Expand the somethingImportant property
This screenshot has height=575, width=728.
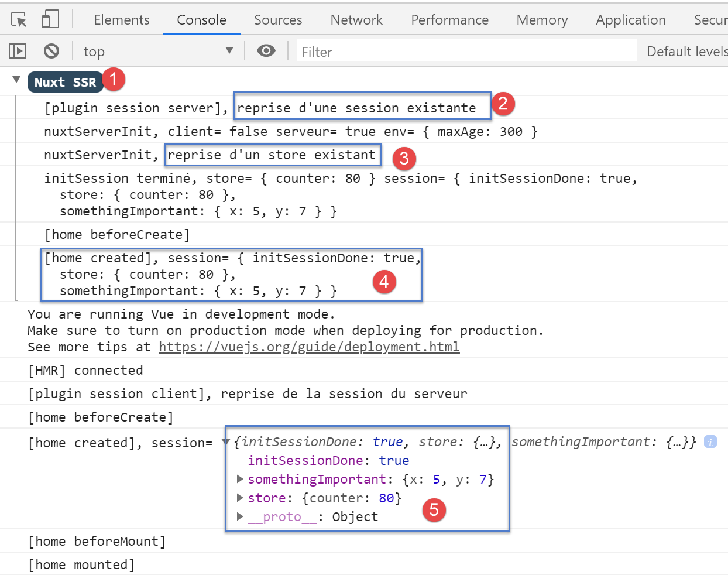(x=240, y=480)
